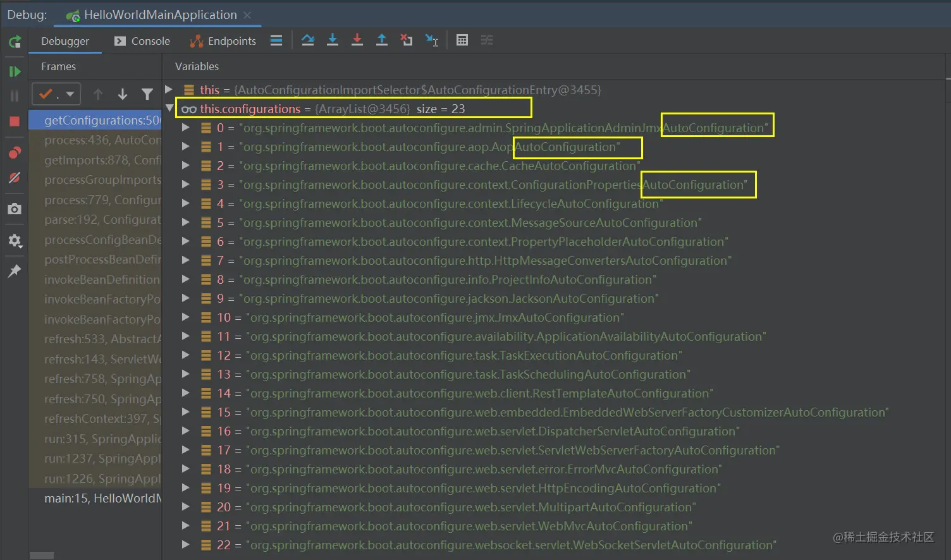
Task: Select HelloWorldMainApplication debug tab
Action: tap(152, 15)
